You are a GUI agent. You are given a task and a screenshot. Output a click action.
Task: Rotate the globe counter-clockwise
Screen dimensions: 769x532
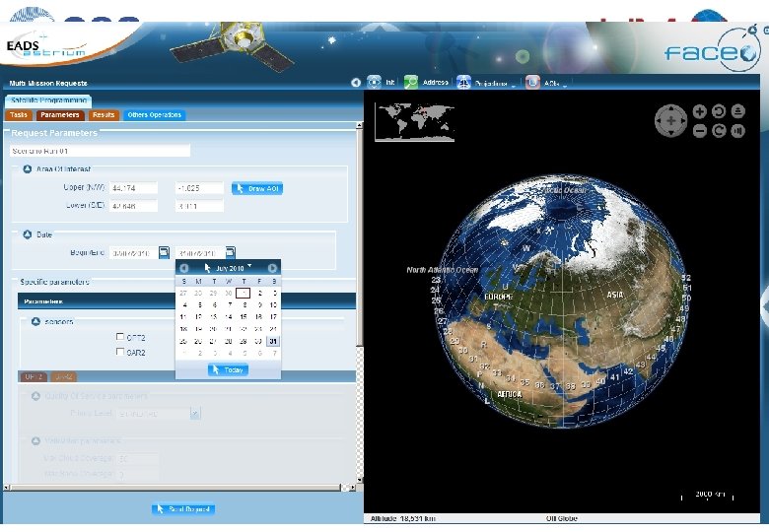(x=719, y=111)
